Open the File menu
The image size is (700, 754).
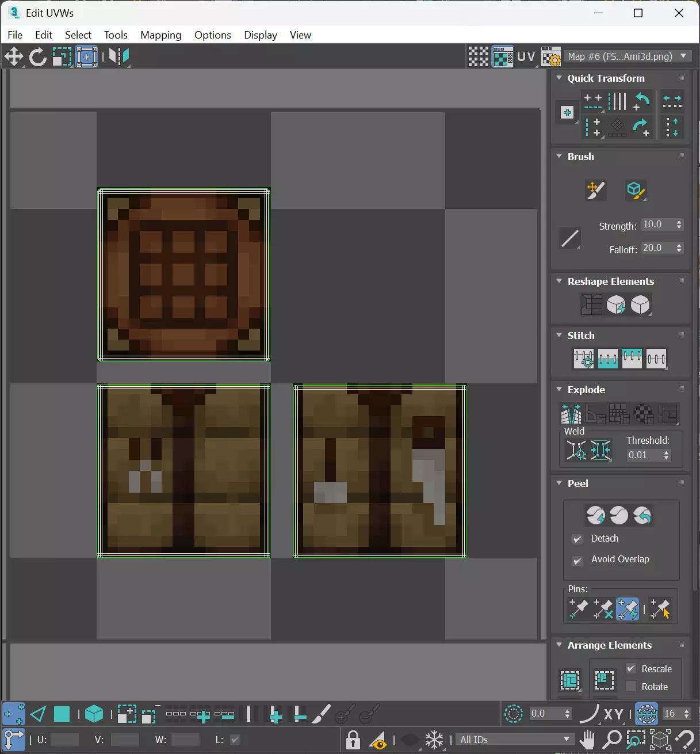(15, 35)
